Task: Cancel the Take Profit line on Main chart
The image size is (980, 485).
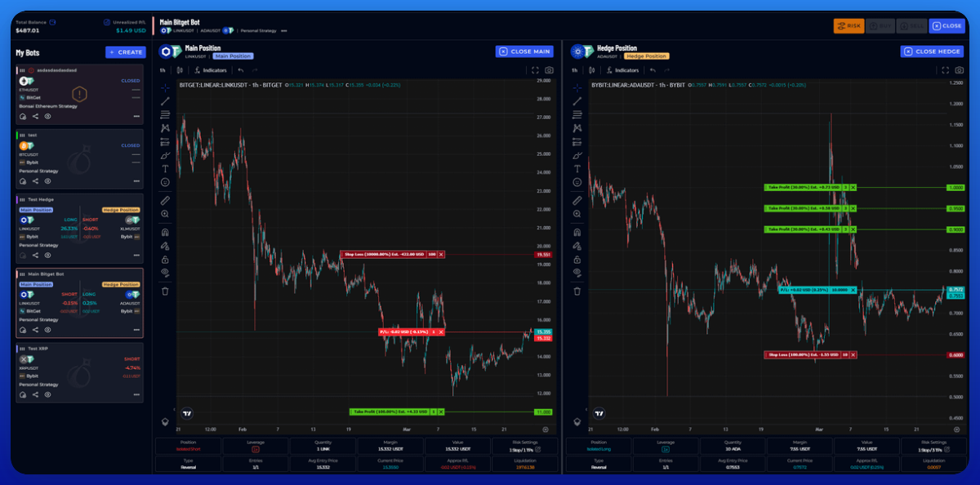Action: pyautogui.click(x=441, y=412)
